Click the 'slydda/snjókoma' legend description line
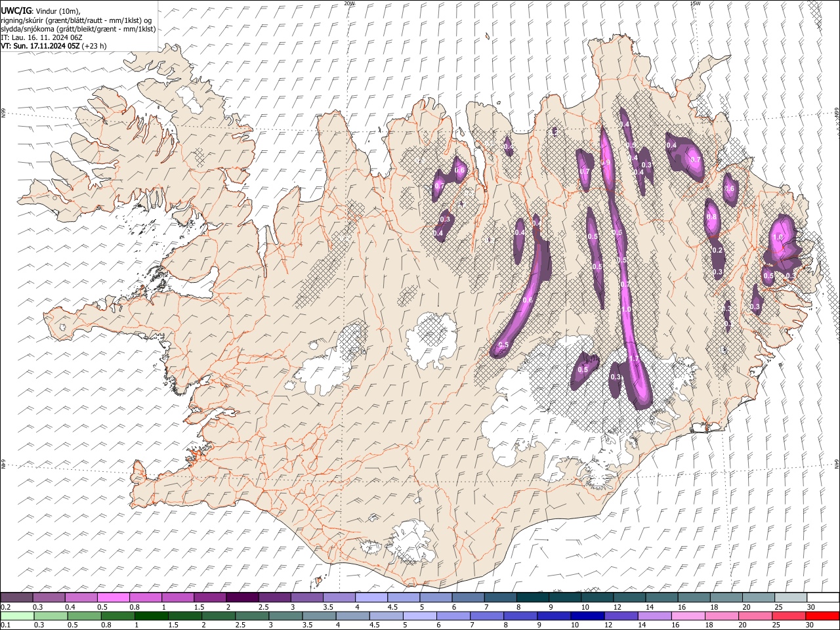 [x=78, y=29]
